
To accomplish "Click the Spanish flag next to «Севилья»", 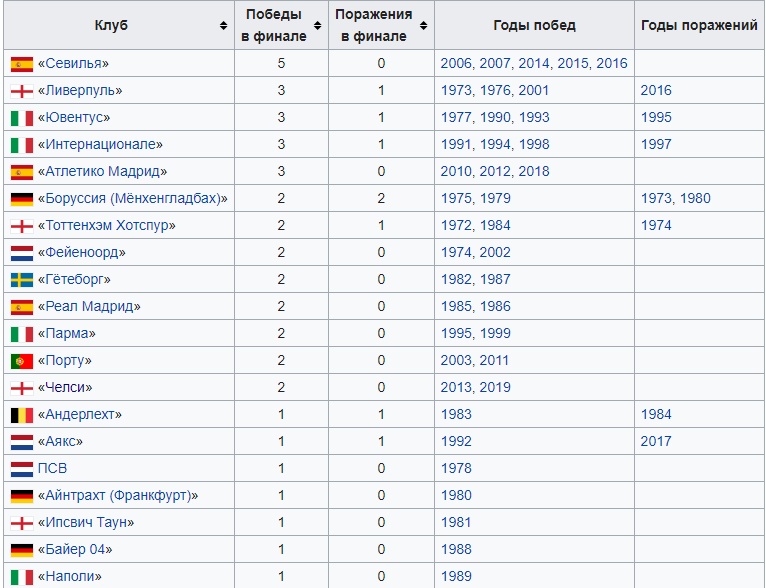I will pyautogui.click(x=22, y=64).
